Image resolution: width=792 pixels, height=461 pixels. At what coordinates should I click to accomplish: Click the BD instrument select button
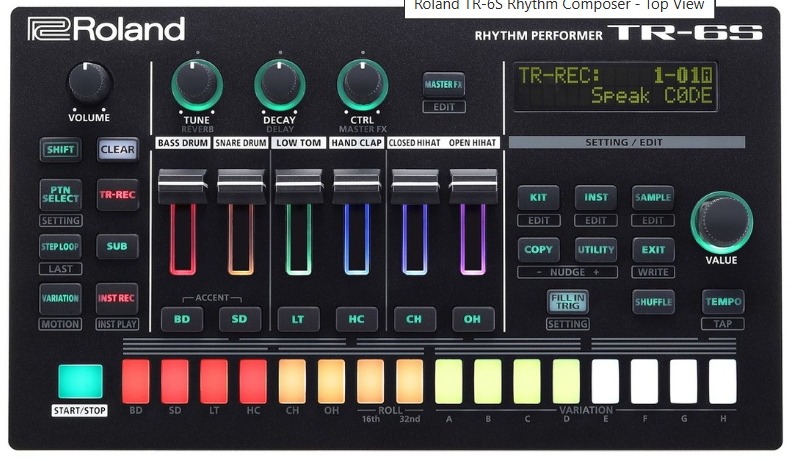tap(182, 319)
